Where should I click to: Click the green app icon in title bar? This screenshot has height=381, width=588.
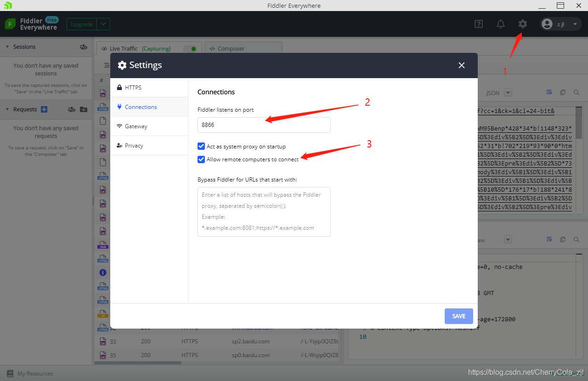tap(7, 6)
